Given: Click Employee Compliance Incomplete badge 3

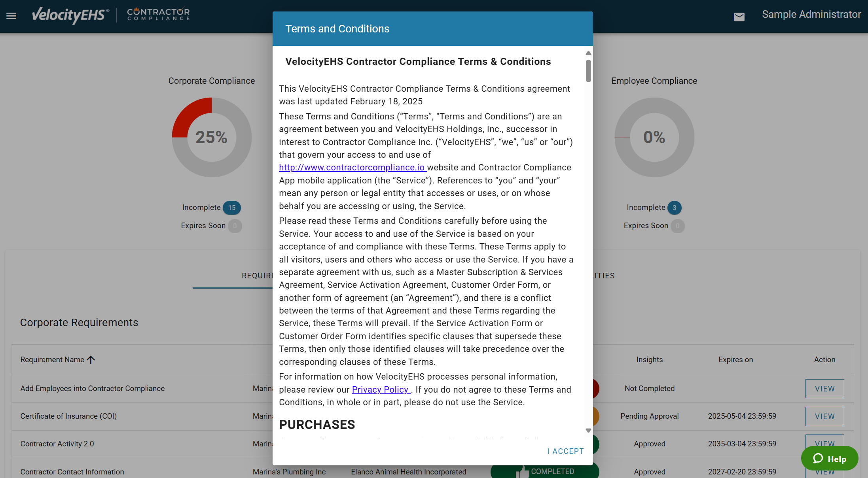Looking at the screenshot, I should [x=674, y=208].
